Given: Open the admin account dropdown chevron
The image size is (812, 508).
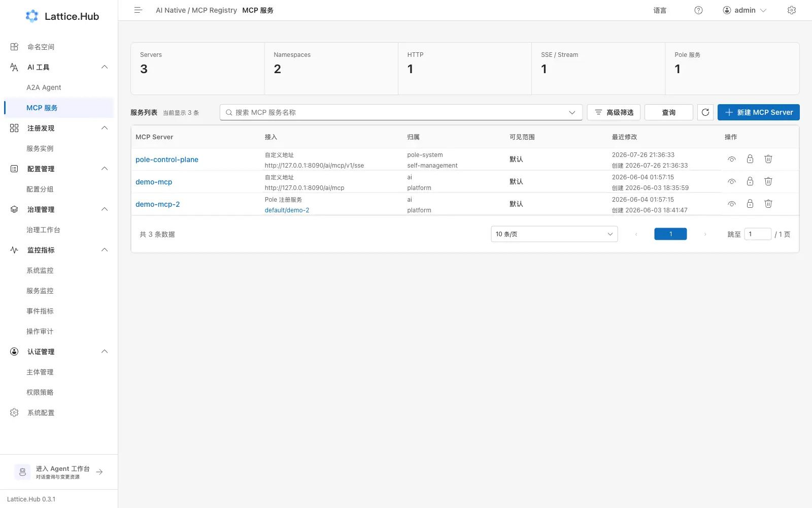Looking at the screenshot, I should click(763, 10).
